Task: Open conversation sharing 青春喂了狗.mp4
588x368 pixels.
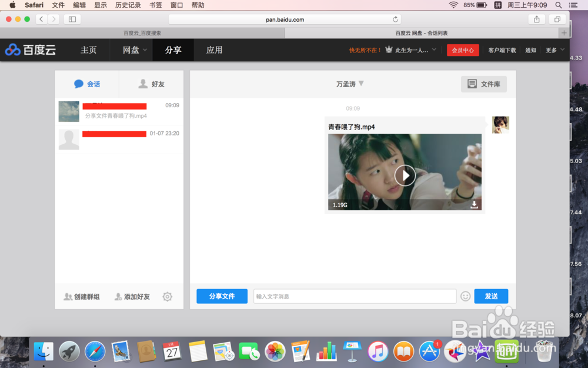Action: (x=119, y=111)
